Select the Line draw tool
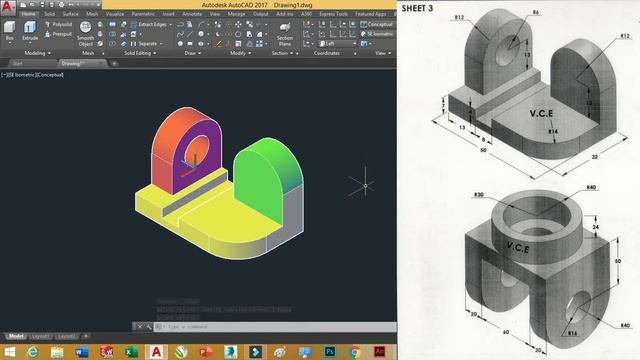640x360 pixels. coord(190,34)
